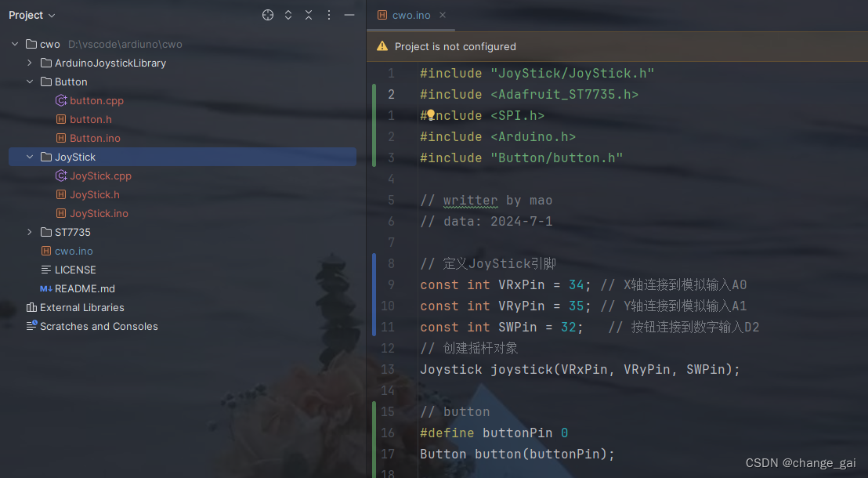Select the JoyStick folder row
This screenshot has height=478, width=868.
pos(183,157)
